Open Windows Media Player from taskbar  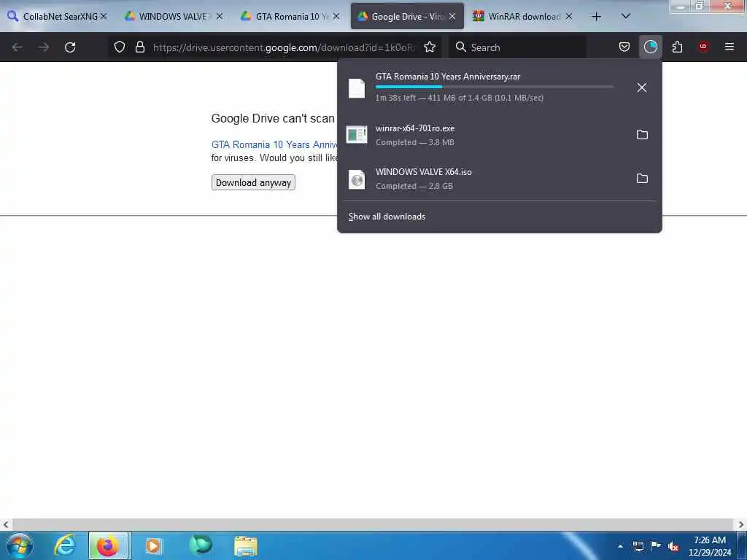tap(153, 545)
